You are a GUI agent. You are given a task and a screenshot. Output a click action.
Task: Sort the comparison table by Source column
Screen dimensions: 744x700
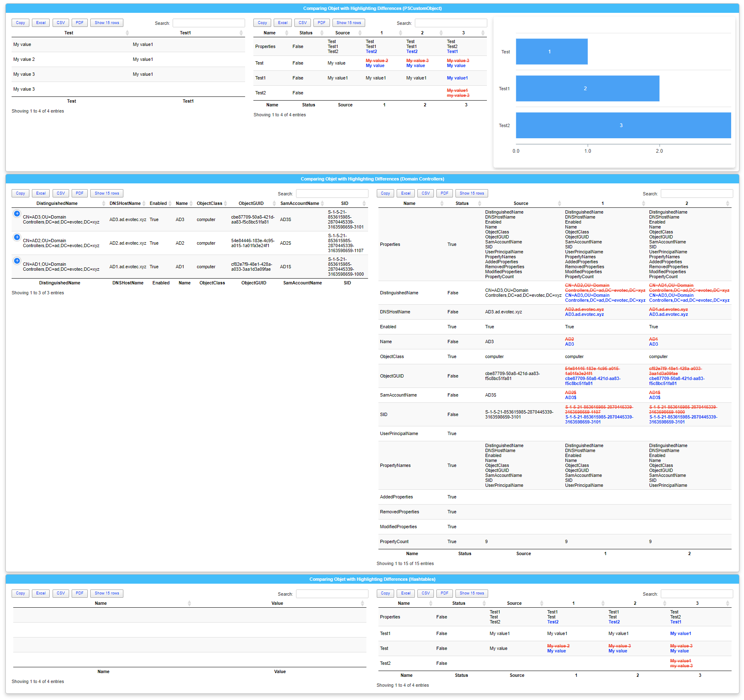[x=343, y=33]
